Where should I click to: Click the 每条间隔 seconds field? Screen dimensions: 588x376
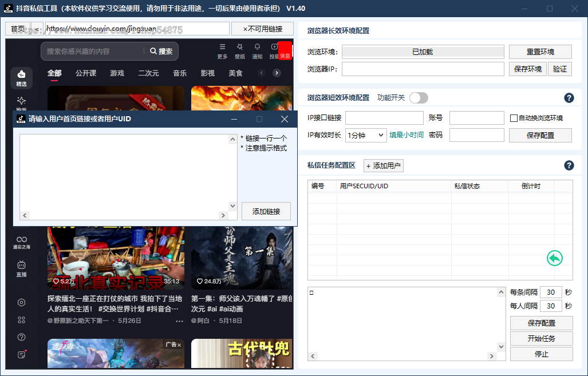551,292
